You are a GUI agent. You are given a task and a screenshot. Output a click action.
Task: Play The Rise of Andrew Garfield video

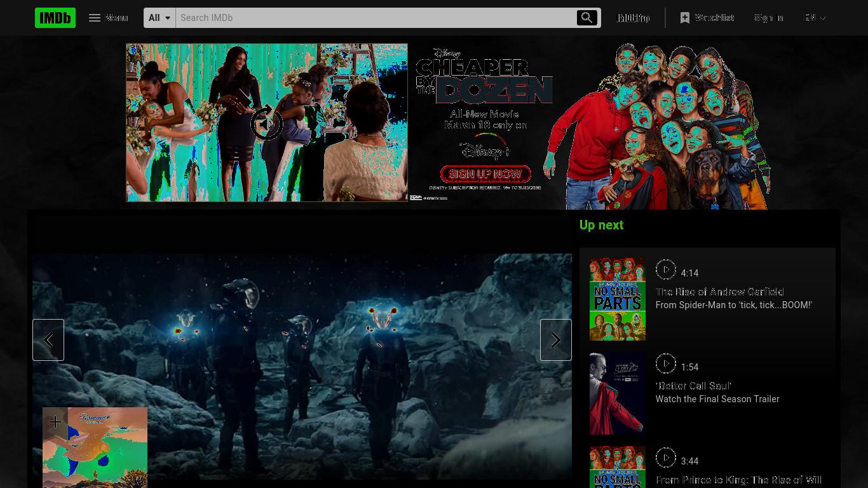tap(665, 269)
